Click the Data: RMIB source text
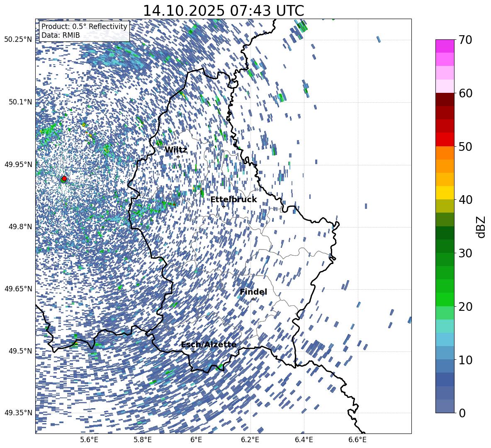The height and width of the screenshot is (448, 491). (x=61, y=36)
